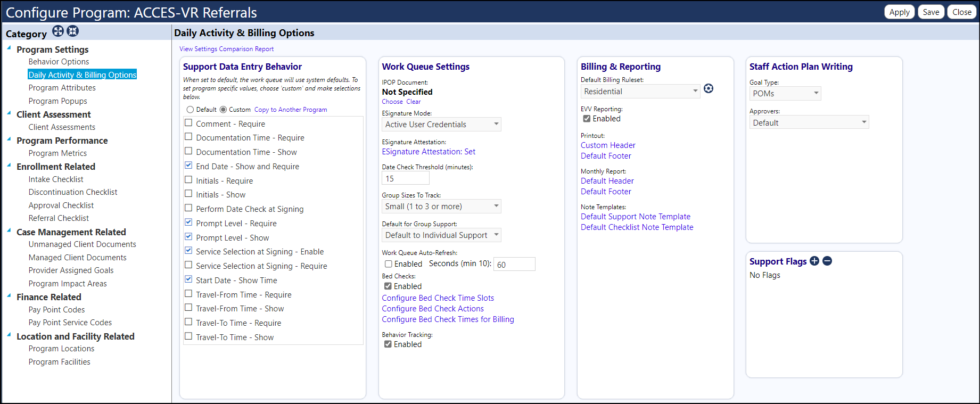Image resolution: width=980 pixels, height=404 pixels.
Task: Open Default Checklist Note Template link
Action: click(x=637, y=227)
